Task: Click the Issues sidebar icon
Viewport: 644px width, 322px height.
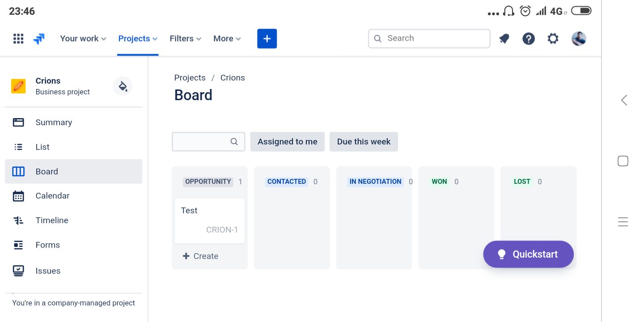Action: tap(18, 271)
